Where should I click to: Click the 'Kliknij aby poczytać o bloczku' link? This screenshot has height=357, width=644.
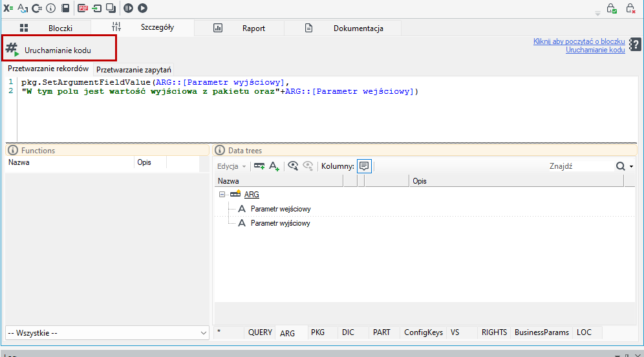(x=579, y=41)
